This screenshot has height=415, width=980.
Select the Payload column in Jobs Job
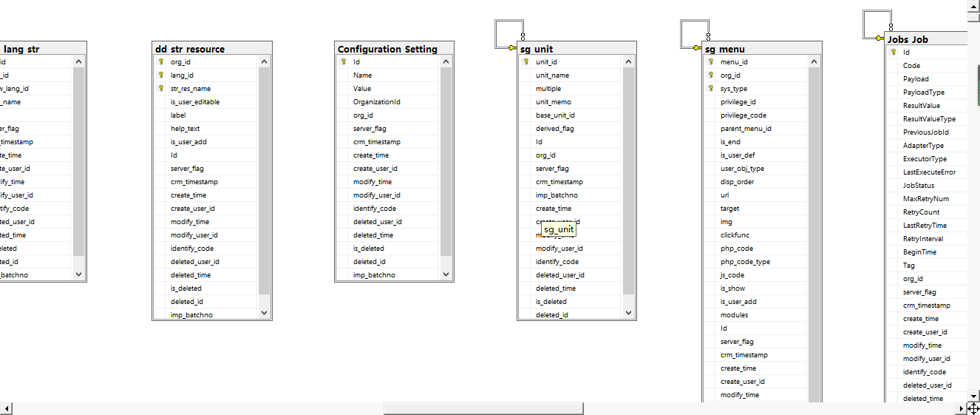[927, 79]
